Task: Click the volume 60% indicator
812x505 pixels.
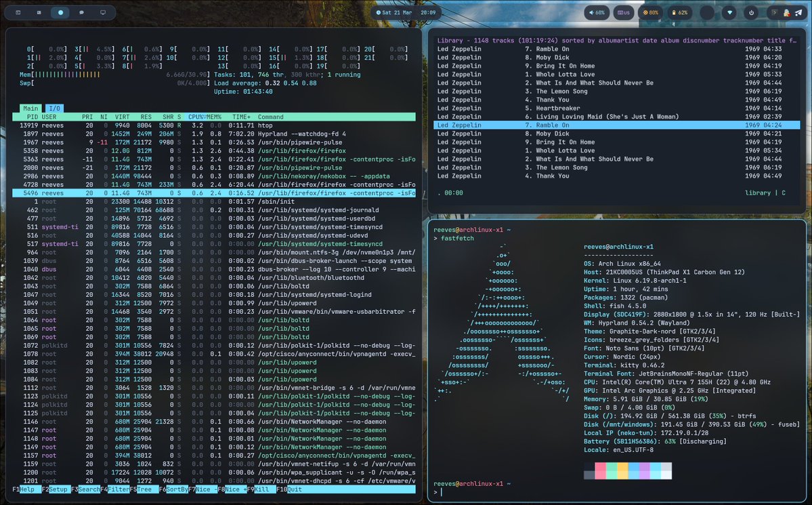Action: pos(597,12)
